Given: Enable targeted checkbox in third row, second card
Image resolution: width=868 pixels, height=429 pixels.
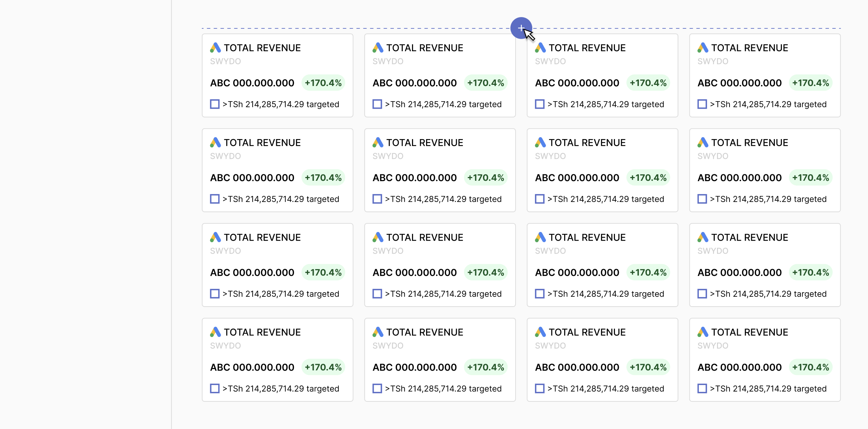Looking at the screenshot, I should [377, 293].
